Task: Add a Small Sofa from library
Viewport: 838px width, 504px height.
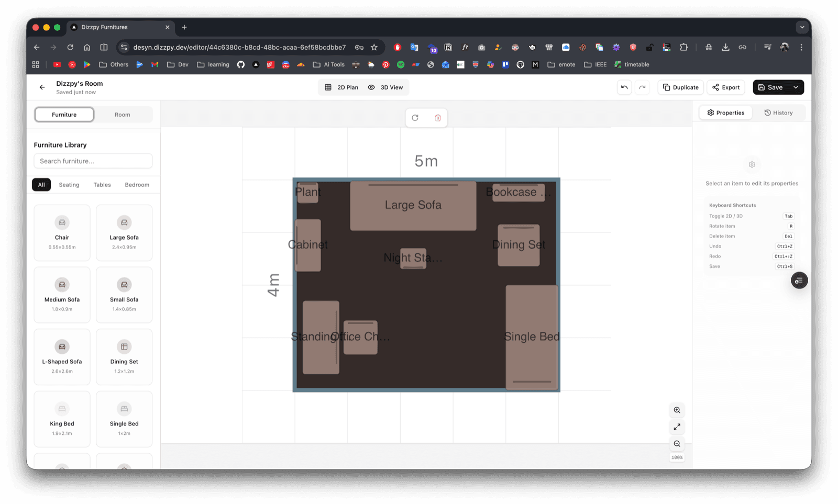Action: pyautogui.click(x=124, y=295)
